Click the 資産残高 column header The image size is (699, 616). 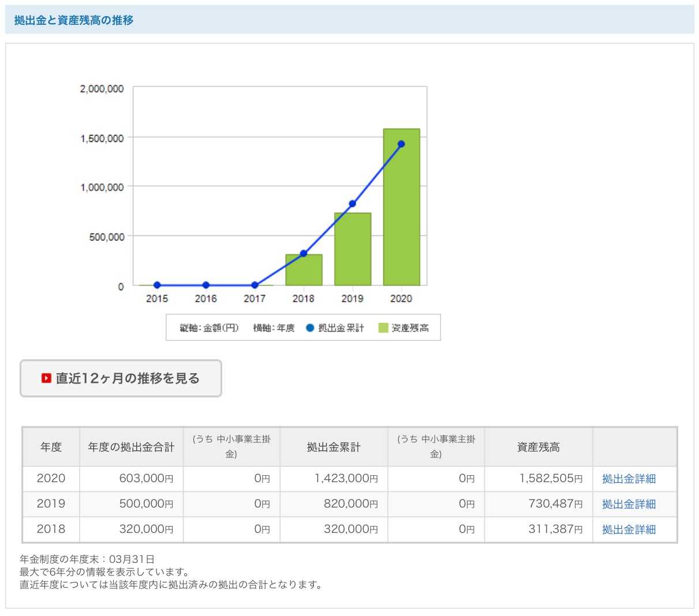pyautogui.click(x=539, y=447)
